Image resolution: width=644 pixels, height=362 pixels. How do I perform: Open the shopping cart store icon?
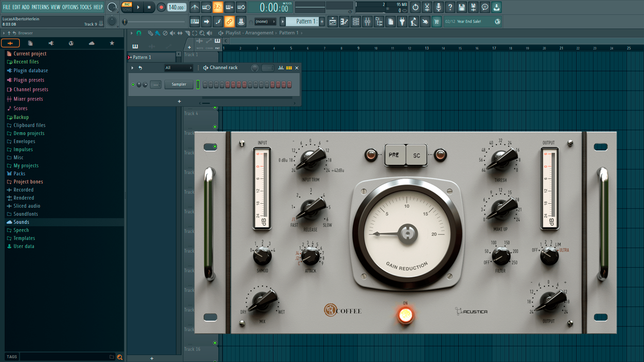click(437, 22)
